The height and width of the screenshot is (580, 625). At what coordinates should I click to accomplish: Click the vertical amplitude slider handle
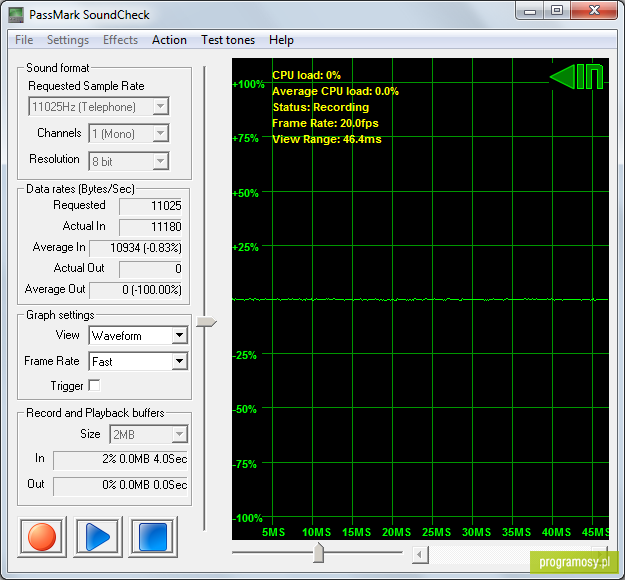click(x=206, y=322)
